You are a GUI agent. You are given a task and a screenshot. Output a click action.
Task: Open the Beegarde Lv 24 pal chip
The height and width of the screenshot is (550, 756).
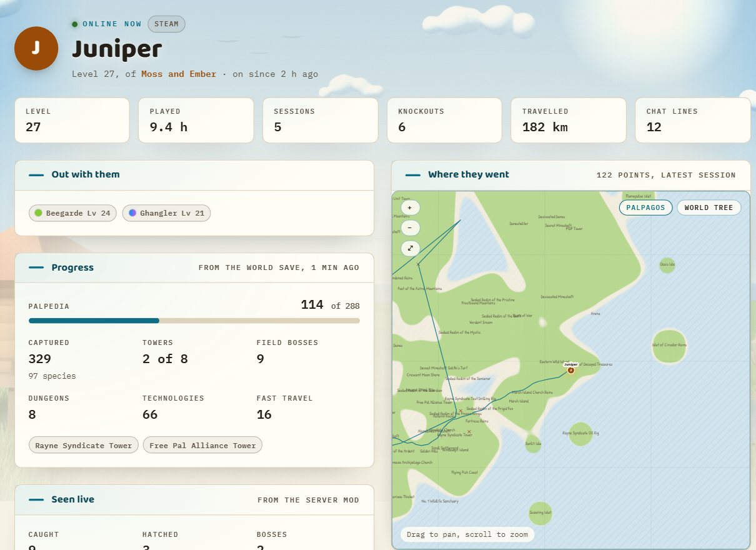[72, 213]
